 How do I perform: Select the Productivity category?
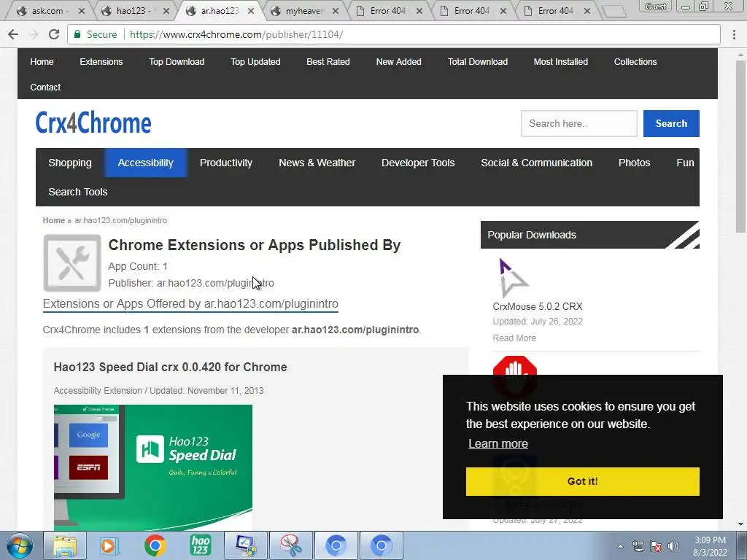coord(226,163)
